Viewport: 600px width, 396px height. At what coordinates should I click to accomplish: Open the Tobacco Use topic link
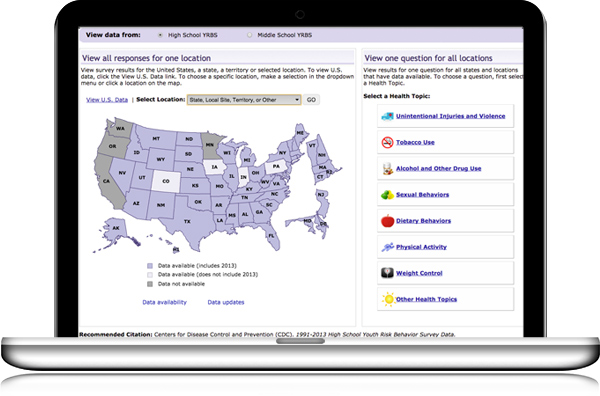pos(415,142)
